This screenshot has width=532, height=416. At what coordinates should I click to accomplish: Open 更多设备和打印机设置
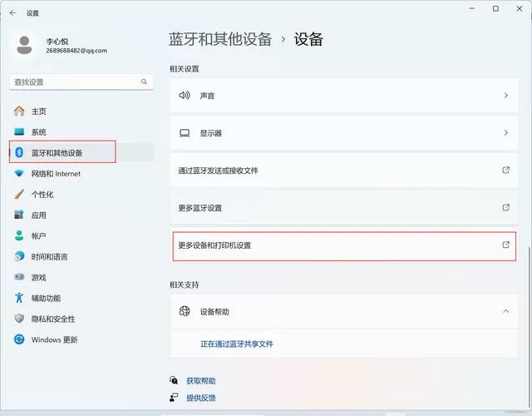(x=344, y=246)
